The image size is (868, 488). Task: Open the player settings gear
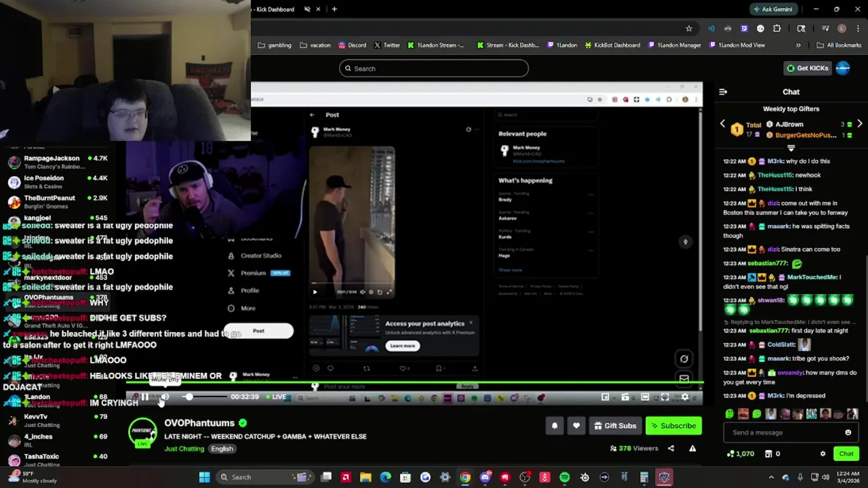pos(685,397)
